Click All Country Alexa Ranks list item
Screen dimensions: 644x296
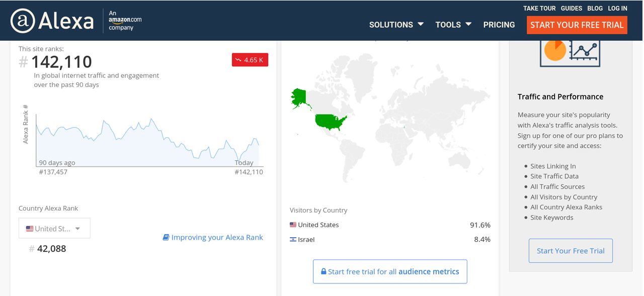pyautogui.click(x=567, y=207)
